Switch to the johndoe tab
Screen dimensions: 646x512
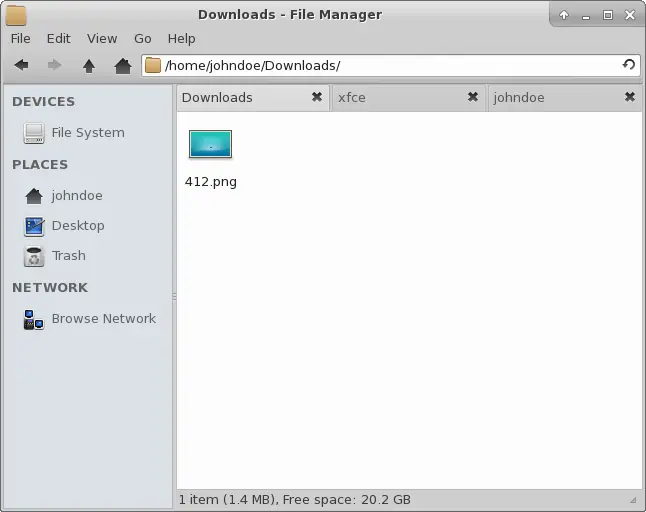coord(565,98)
